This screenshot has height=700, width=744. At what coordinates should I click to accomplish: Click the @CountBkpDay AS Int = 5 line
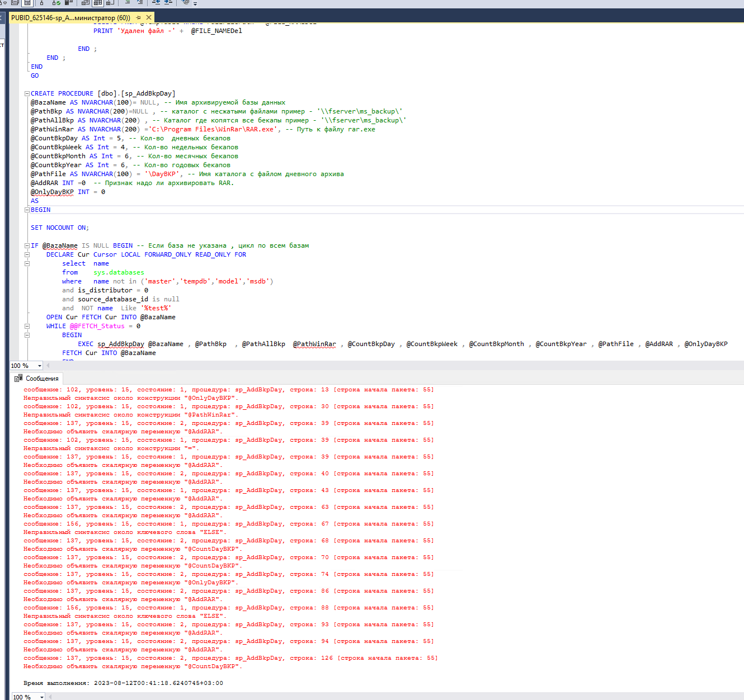pos(130,138)
